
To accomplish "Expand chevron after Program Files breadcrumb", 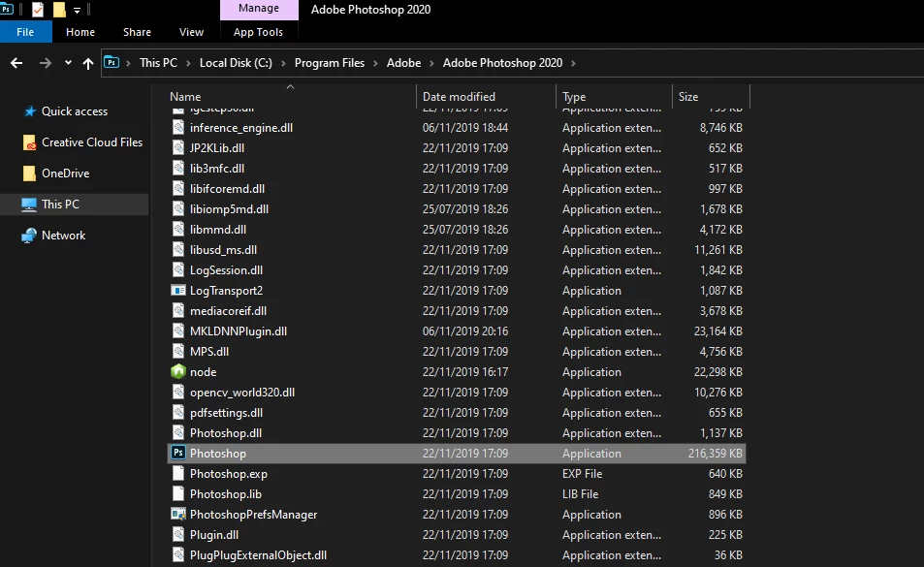I will click(x=375, y=63).
